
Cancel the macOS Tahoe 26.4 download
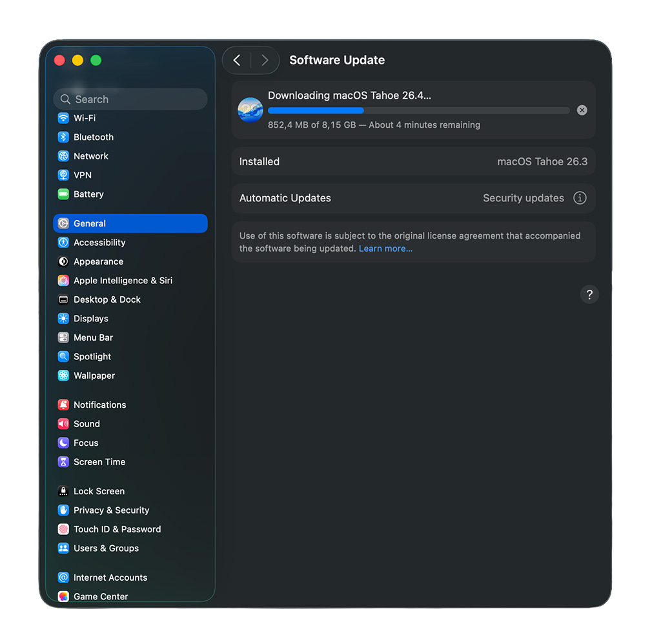point(582,110)
